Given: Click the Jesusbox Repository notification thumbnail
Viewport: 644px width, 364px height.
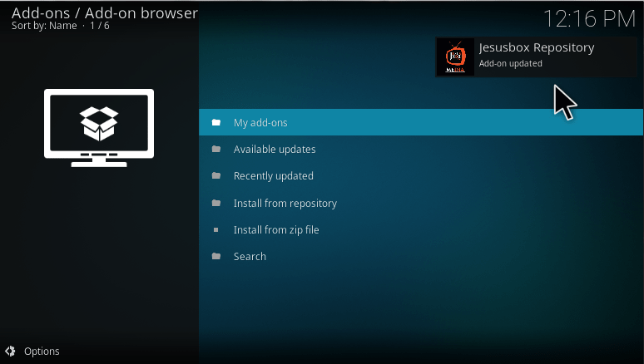Looking at the screenshot, I should pos(455,57).
